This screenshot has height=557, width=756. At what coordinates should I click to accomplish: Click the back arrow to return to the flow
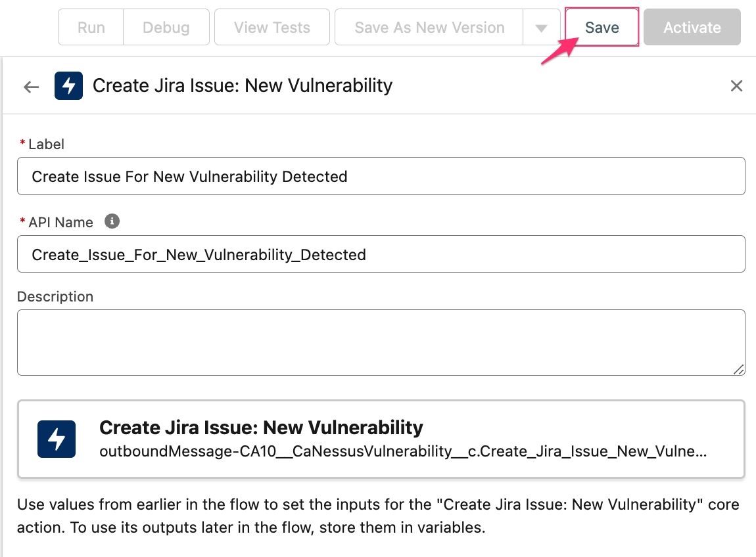31,86
